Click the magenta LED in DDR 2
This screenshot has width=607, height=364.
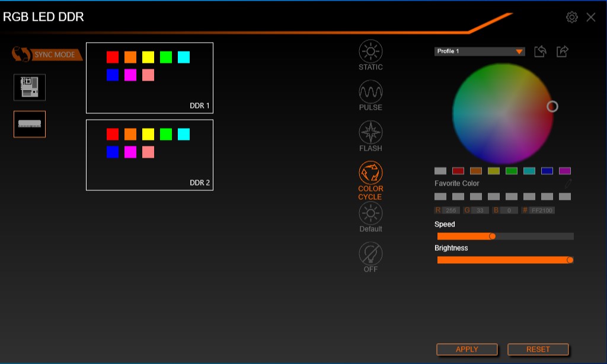(130, 152)
